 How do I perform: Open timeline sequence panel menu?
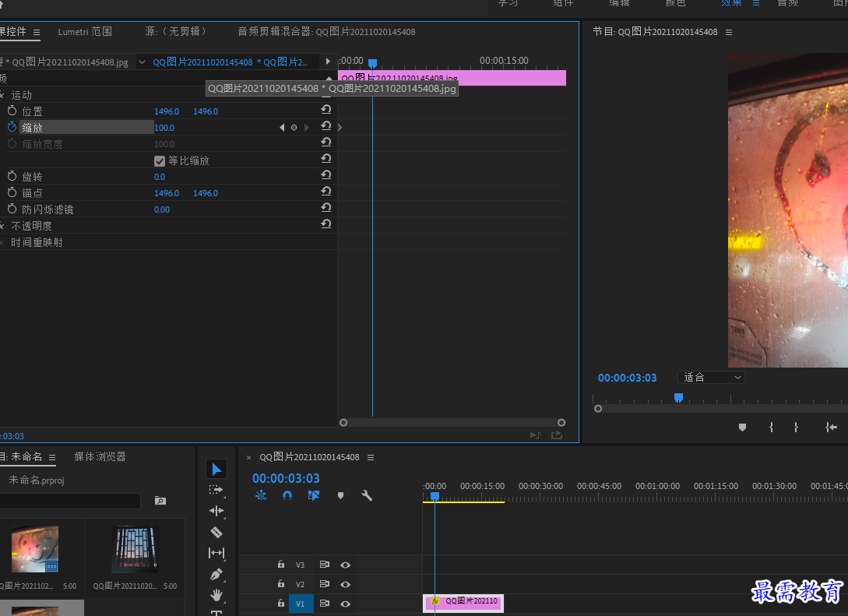(371, 458)
